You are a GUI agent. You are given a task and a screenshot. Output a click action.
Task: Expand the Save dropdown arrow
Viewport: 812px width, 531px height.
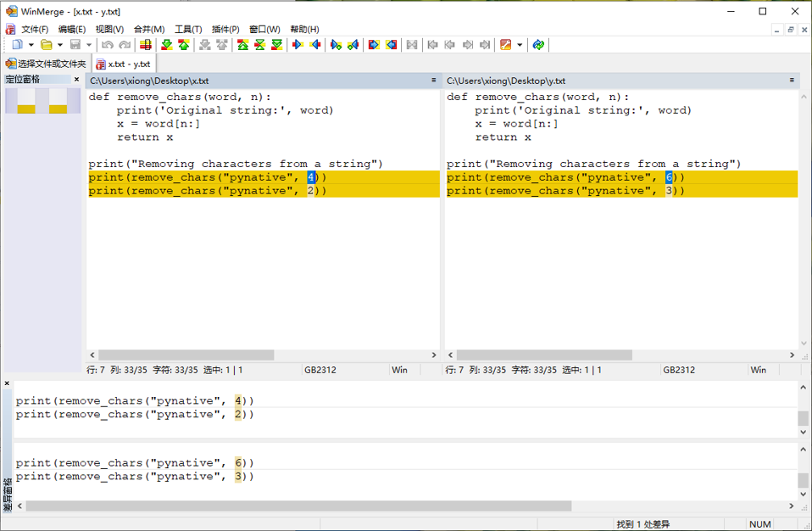89,45
